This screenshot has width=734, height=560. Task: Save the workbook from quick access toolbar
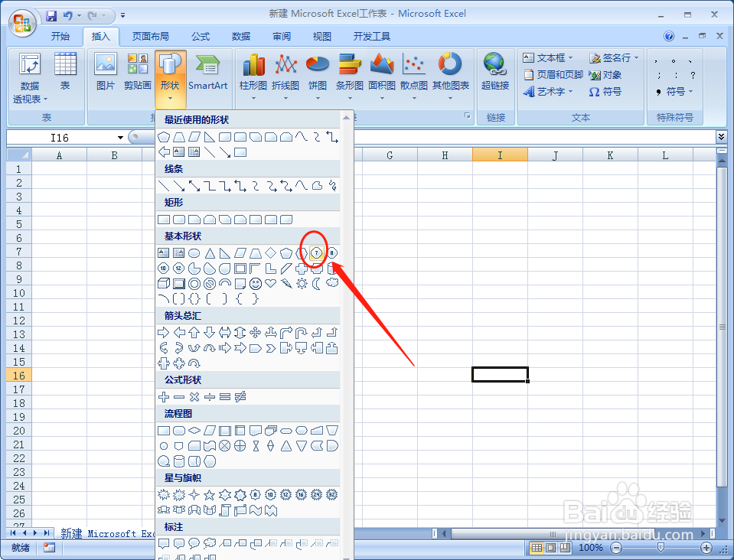(51, 15)
